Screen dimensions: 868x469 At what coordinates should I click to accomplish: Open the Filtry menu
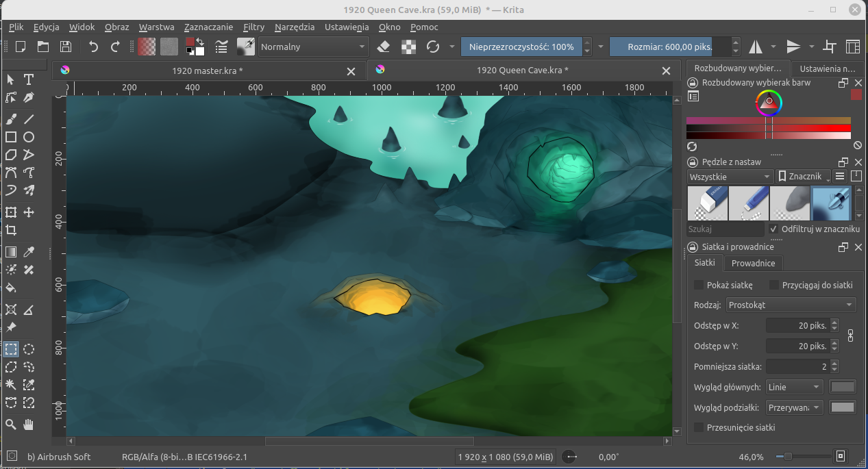pos(253,27)
